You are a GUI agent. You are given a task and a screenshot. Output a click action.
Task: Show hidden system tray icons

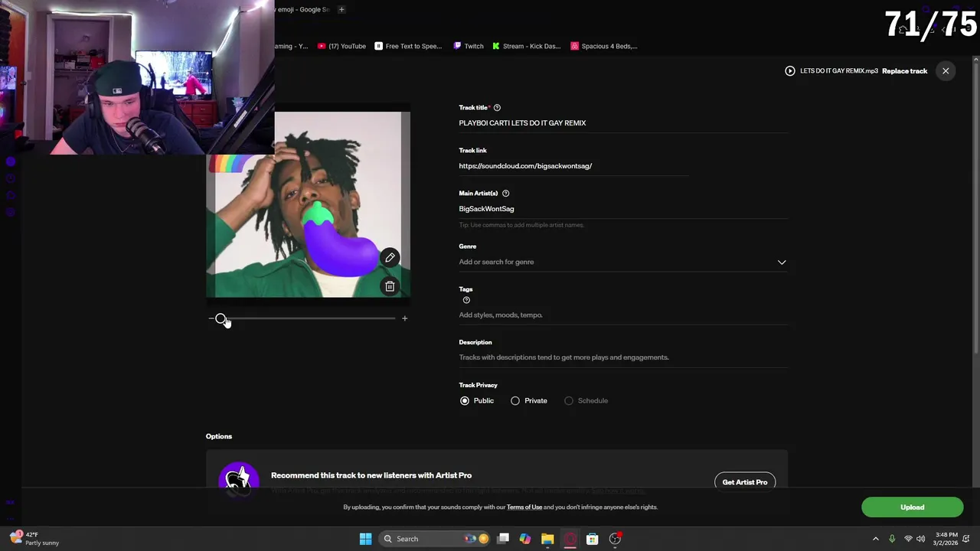tap(876, 539)
